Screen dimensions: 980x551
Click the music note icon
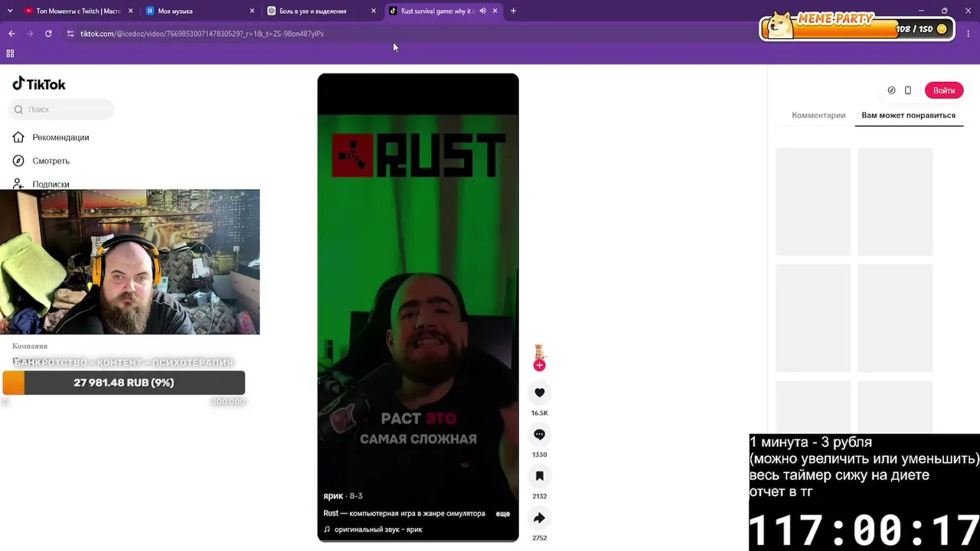[x=327, y=530]
